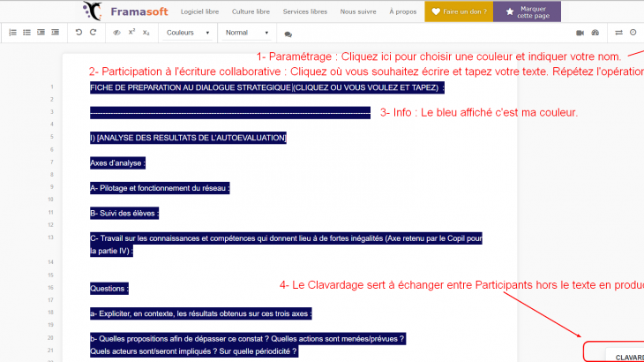The width and height of the screenshot is (644, 362).
Task: Open the Services libres menu
Action: (302, 11)
